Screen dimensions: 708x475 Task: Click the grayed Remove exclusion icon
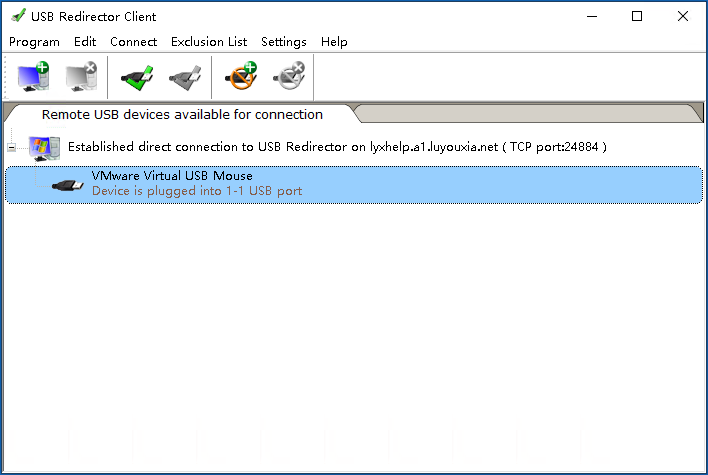289,76
